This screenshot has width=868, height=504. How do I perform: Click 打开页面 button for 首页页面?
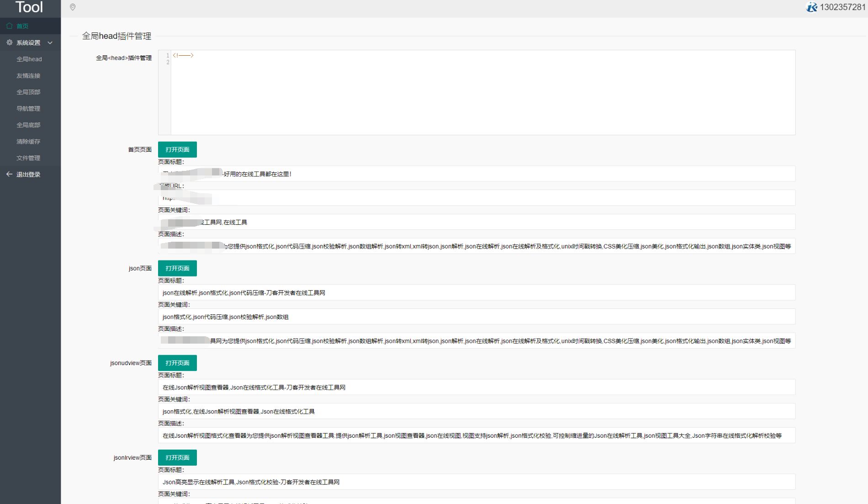[177, 149]
